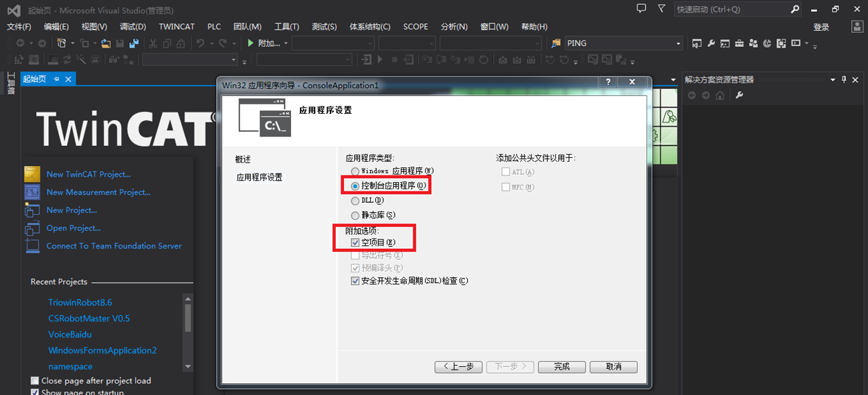Click the Redo arrow icon

[x=223, y=44]
